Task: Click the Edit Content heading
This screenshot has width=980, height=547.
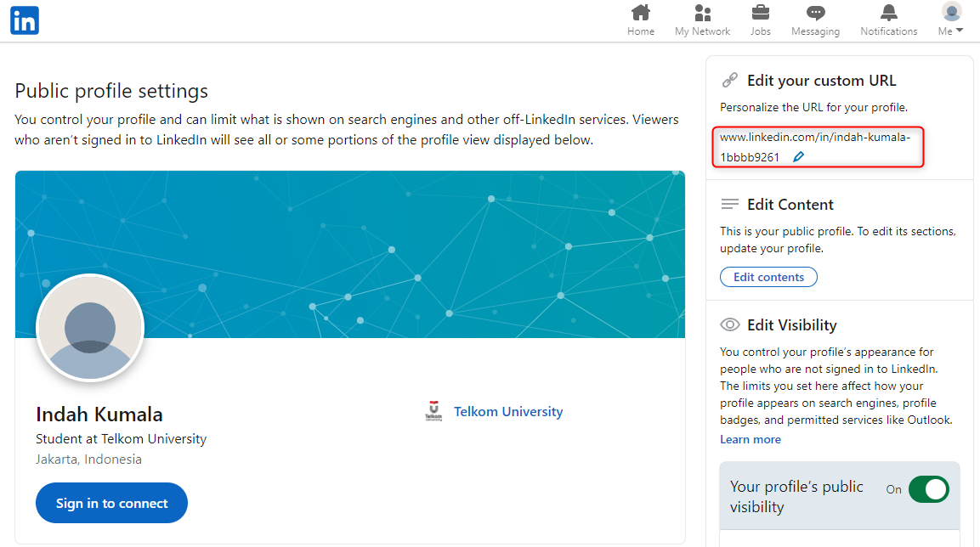Action: pos(790,204)
